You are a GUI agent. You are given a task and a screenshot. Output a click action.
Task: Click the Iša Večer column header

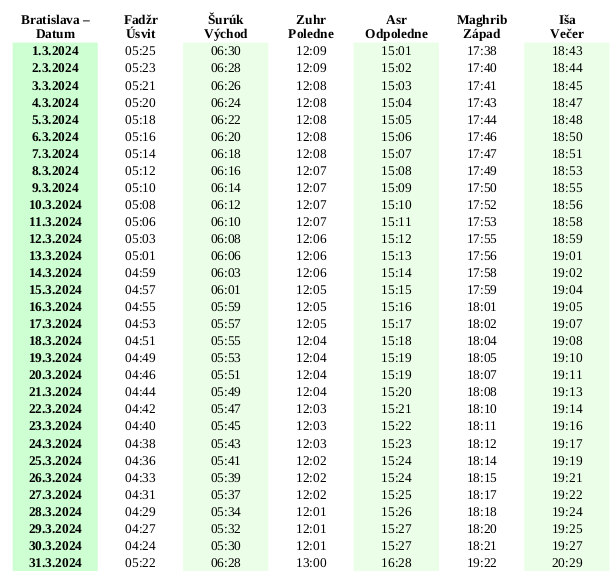(x=567, y=27)
